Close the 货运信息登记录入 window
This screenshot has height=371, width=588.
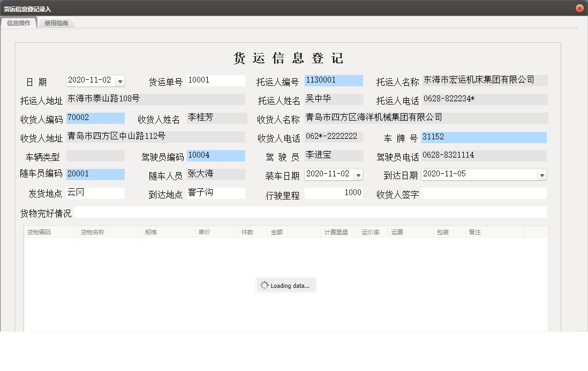pyautogui.click(x=579, y=9)
